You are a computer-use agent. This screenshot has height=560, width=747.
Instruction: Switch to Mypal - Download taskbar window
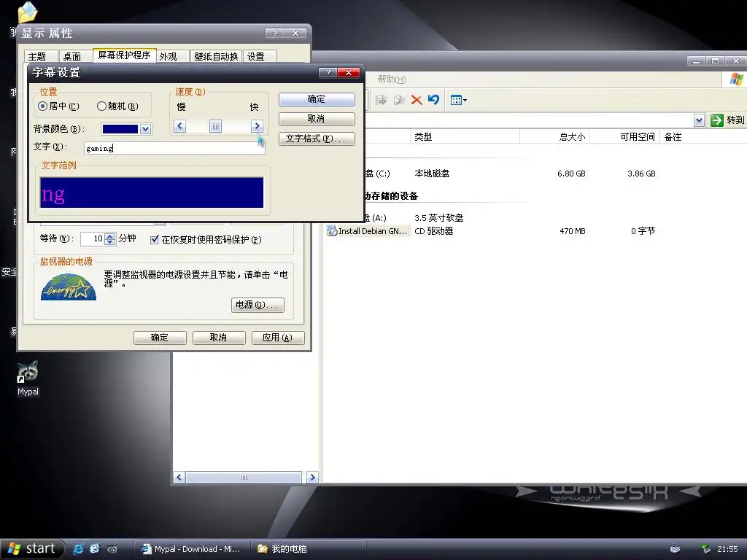(192, 549)
